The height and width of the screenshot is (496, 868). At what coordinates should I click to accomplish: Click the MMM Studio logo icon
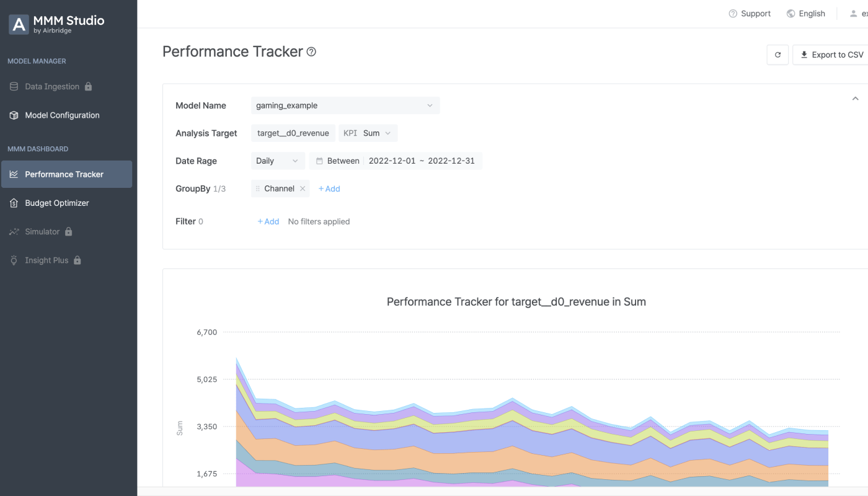point(19,24)
